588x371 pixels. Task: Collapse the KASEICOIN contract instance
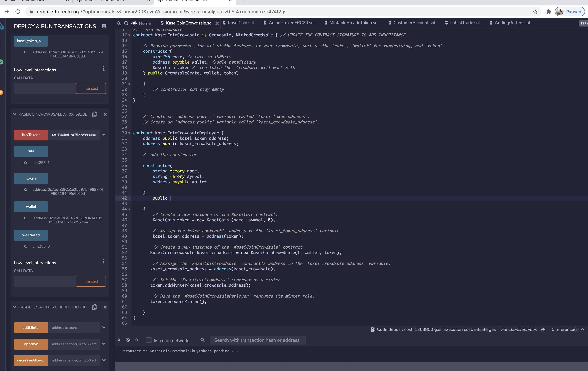[15, 307]
